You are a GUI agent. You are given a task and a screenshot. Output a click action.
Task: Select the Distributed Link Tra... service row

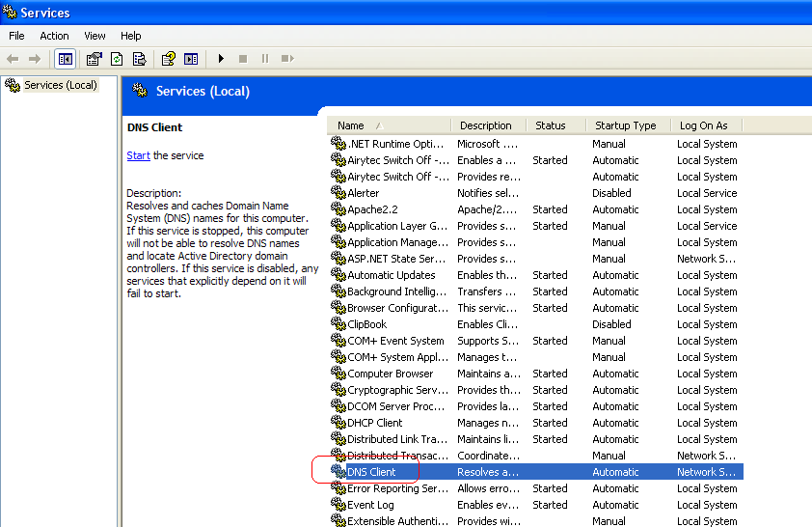(536, 439)
